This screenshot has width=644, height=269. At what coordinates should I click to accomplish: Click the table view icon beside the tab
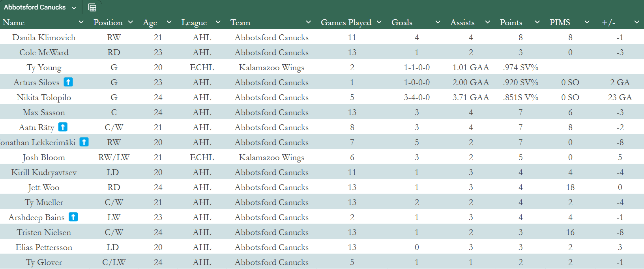pyautogui.click(x=92, y=7)
